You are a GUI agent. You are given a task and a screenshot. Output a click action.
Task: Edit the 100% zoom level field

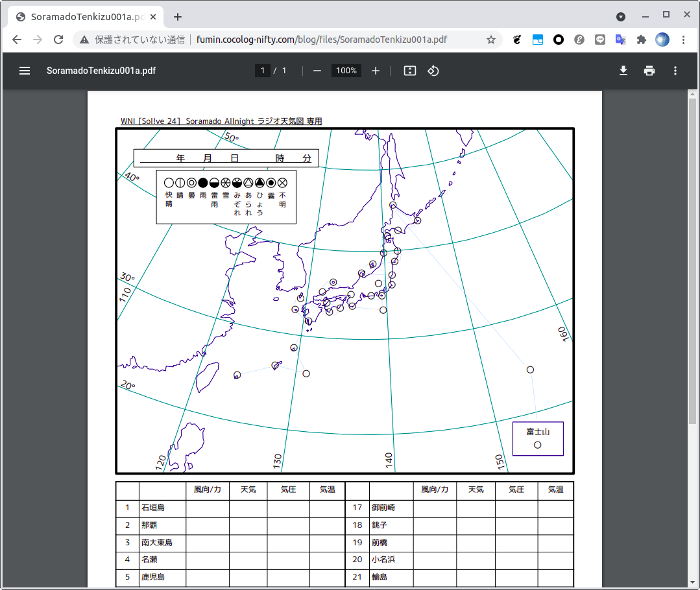[x=346, y=71]
